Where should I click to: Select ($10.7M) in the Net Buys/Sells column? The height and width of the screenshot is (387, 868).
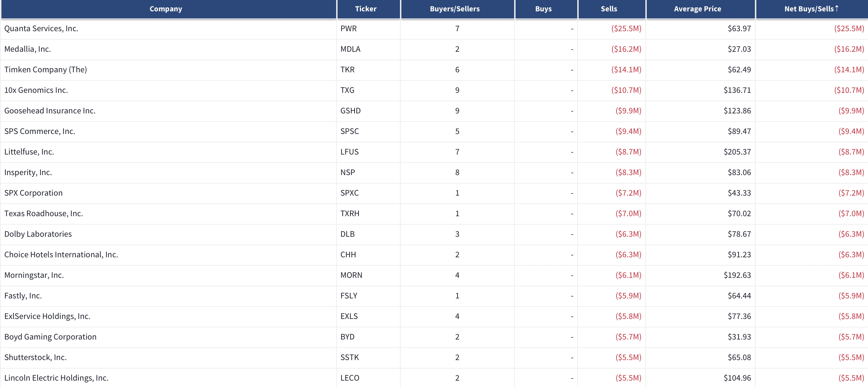pyautogui.click(x=849, y=90)
